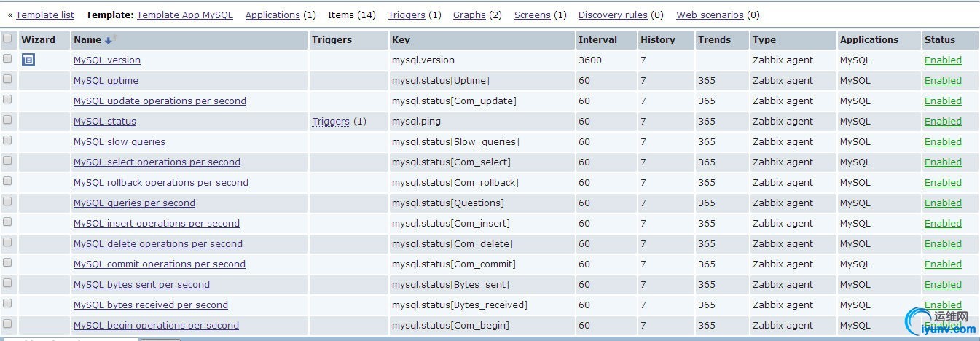Open the Applications section

click(x=273, y=15)
